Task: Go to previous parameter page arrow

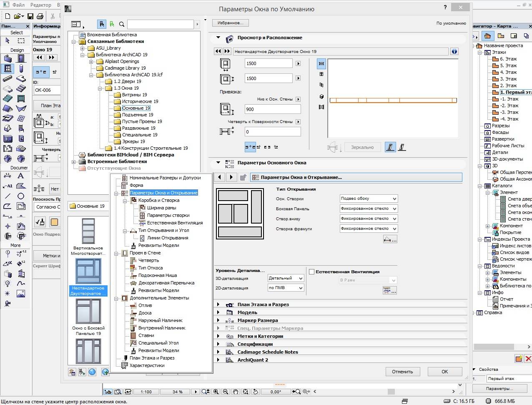Action: 220,177
